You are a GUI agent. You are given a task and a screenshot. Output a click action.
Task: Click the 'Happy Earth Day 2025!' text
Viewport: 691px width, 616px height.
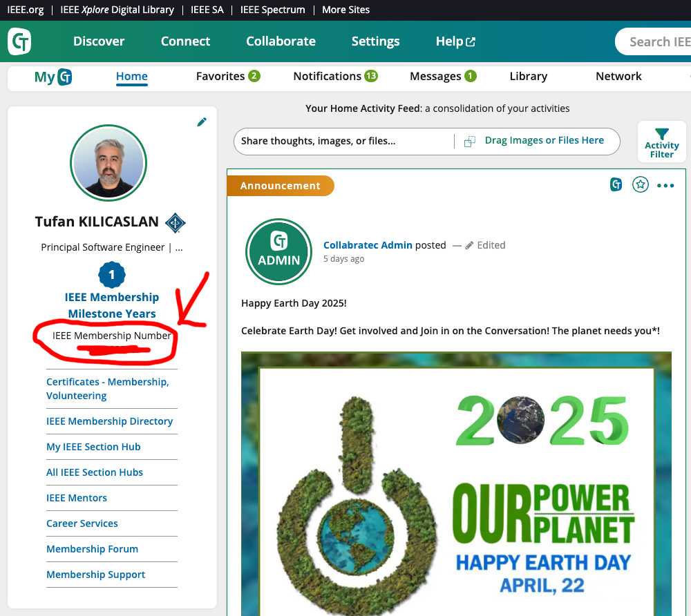(294, 303)
